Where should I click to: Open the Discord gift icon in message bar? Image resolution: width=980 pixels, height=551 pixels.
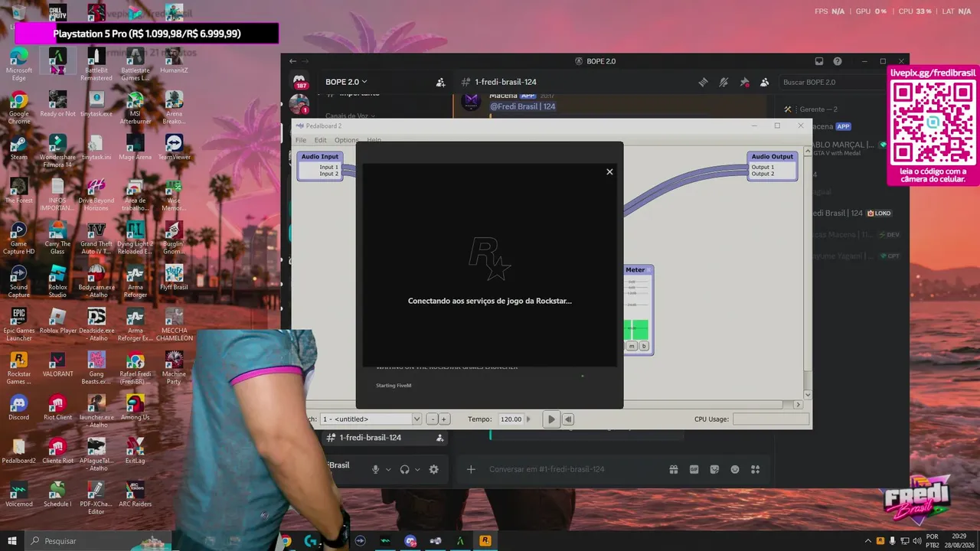click(674, 469)
